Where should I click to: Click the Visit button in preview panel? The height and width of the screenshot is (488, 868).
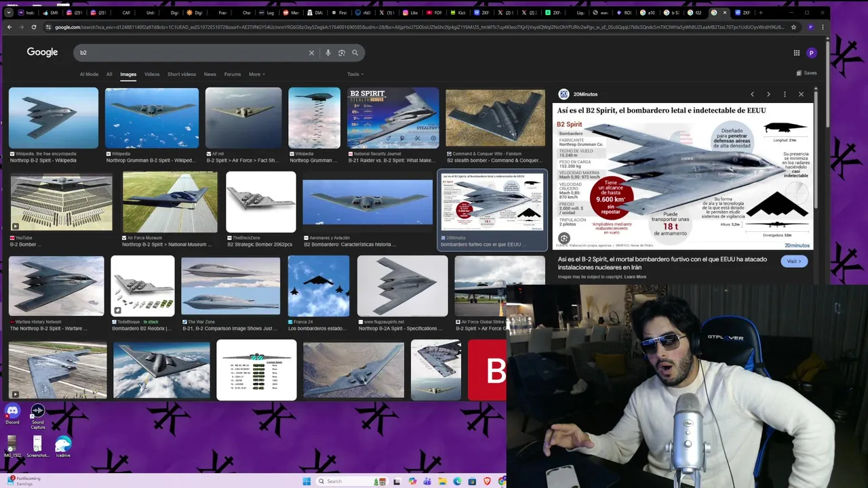(794, 262)
